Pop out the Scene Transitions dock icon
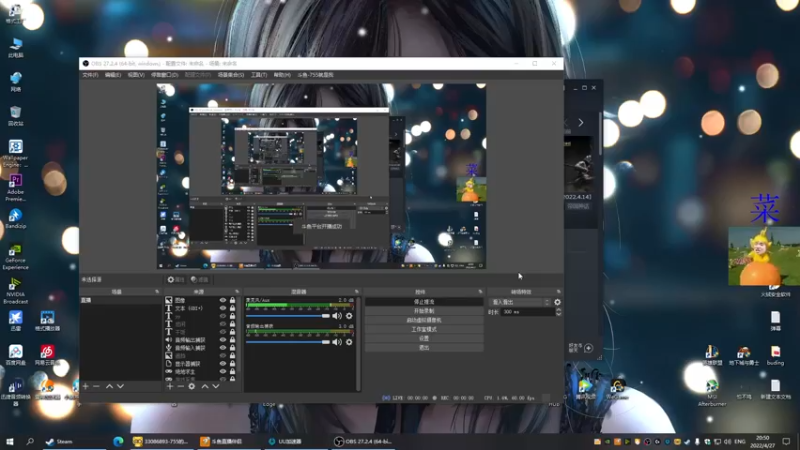 pyautogui.click(x=559, y=292)
